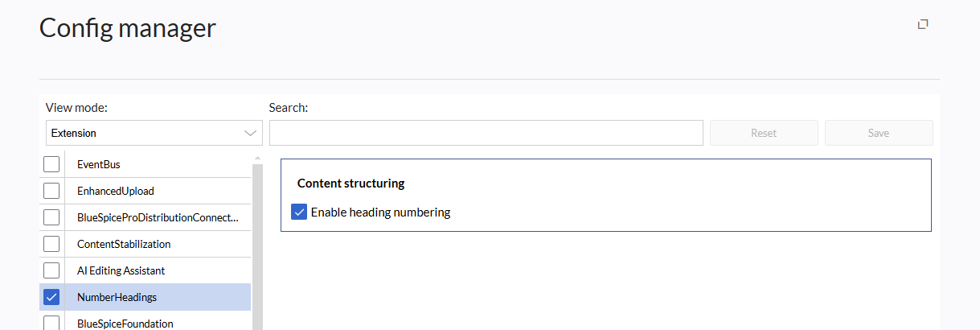Click the fullscreen icon at top right
The image size is (980, 330).
923,25
